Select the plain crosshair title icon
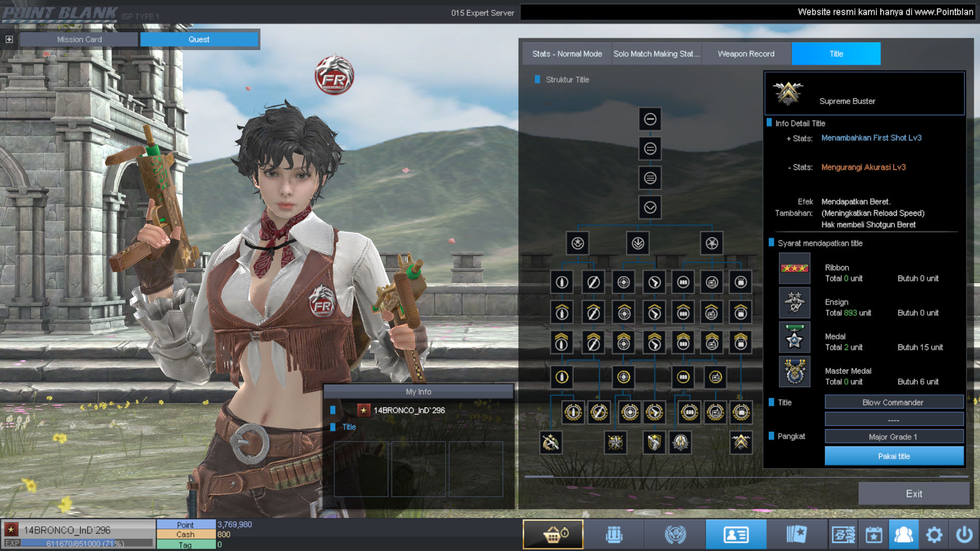The width and height of the screenshot is (980, 551). point(623,282)
